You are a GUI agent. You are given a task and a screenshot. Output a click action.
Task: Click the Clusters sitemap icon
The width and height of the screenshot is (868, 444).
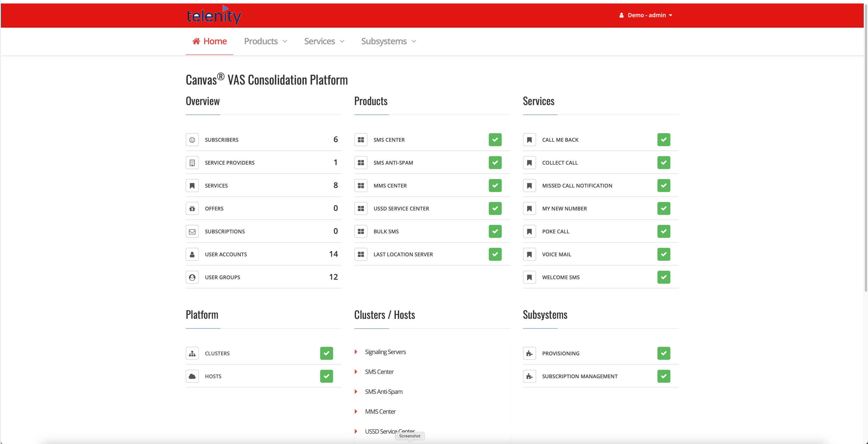coord(192,353)
